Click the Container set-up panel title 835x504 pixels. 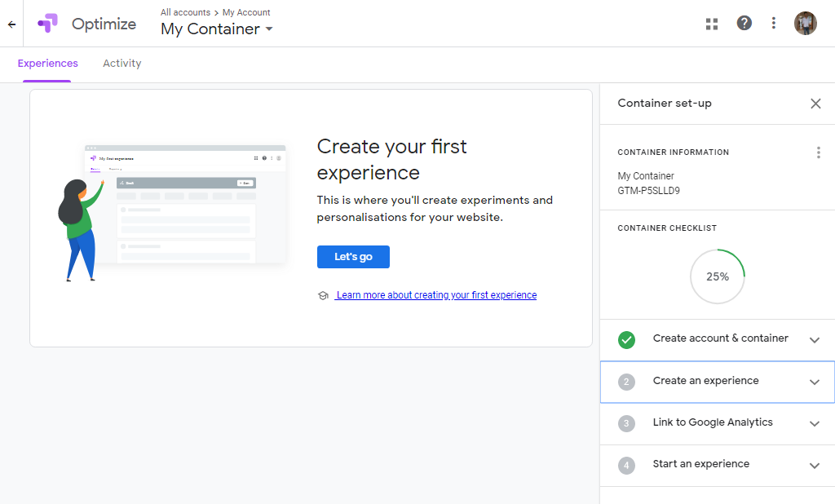665,104
